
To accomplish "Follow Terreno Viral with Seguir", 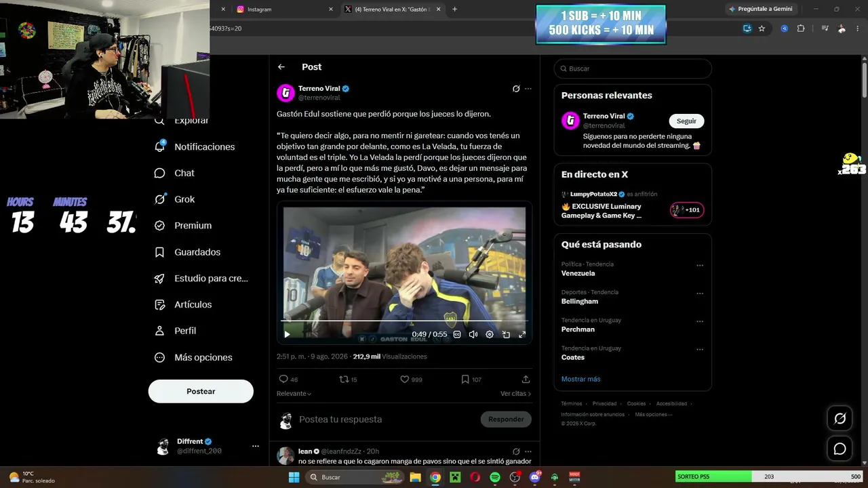I will 686,121.
